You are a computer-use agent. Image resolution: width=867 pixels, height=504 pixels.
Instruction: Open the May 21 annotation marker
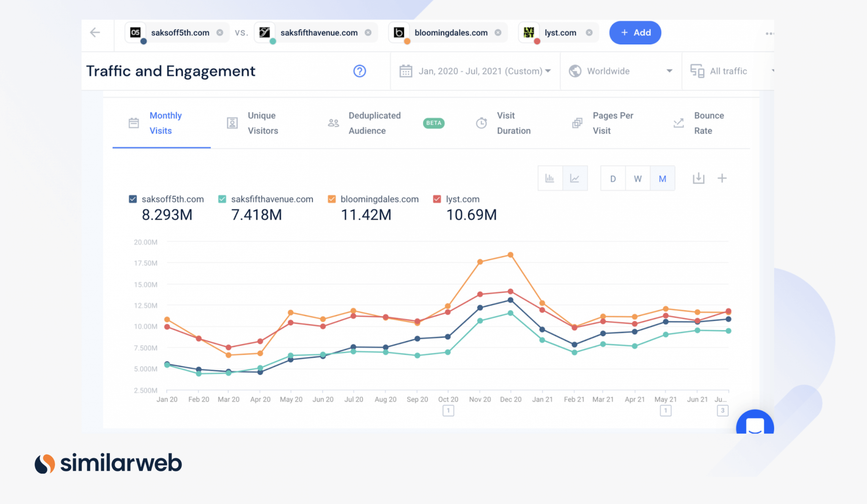(666, 411)
